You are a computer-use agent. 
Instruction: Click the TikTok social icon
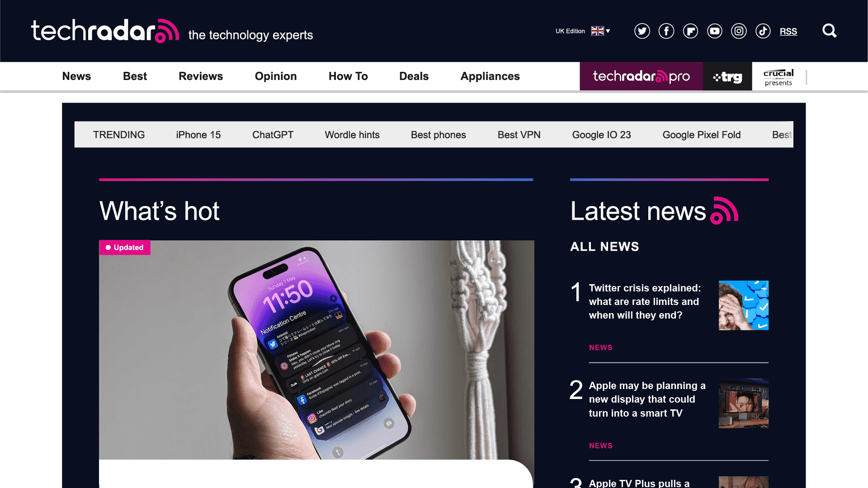point(764,31)
